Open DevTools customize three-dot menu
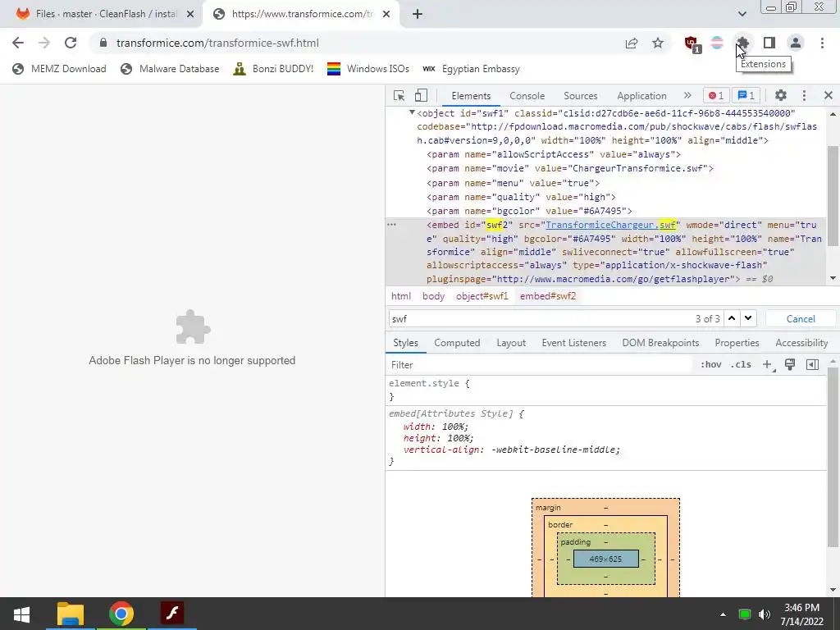Viewport: 840px width, 630px height. [x=804, y=95]
